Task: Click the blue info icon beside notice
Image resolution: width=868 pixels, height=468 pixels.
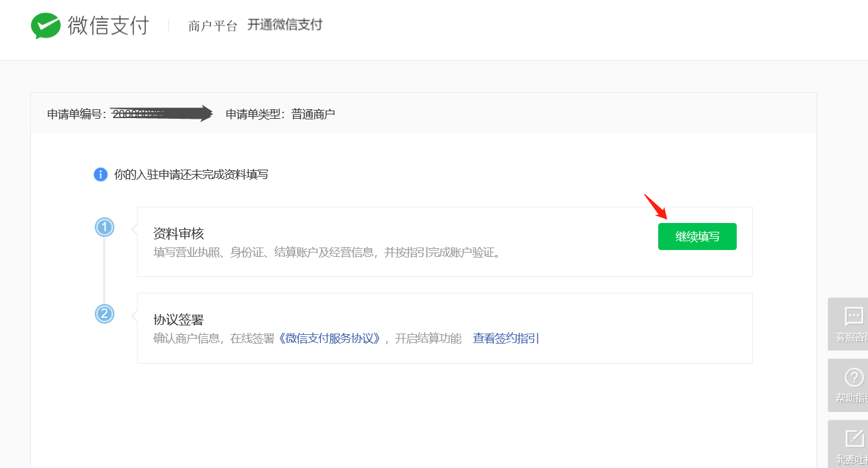Action: point(100,174)
